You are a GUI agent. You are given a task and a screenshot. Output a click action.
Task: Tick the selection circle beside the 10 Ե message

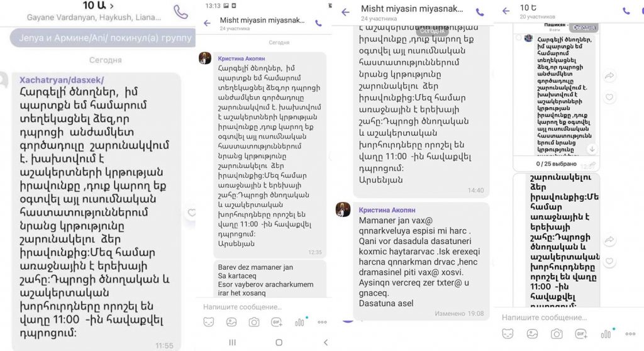coord(518,38)
